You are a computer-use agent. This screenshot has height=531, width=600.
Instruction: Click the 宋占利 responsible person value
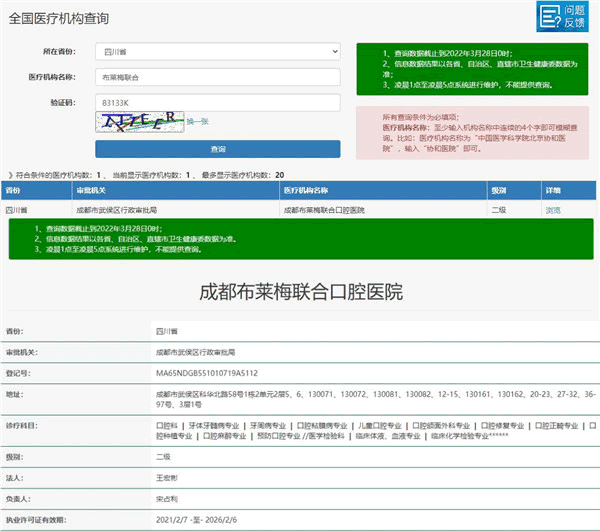pyautogui.click(x=167, y=499)
